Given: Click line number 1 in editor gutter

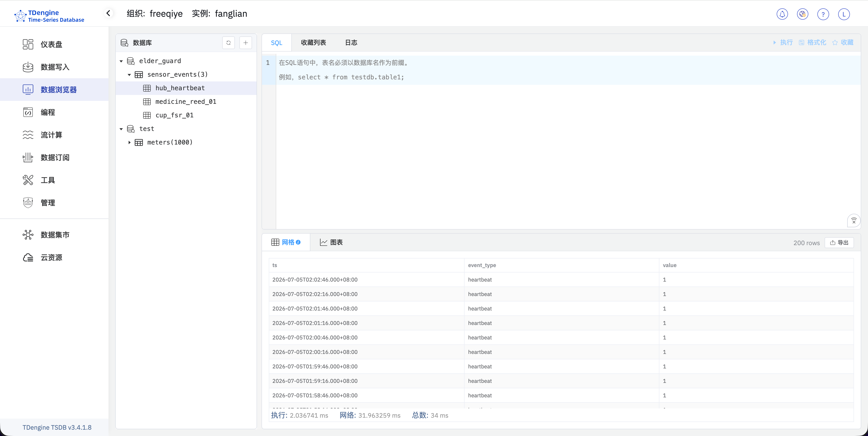Looking at the screenshot, I should pos(268,63).
